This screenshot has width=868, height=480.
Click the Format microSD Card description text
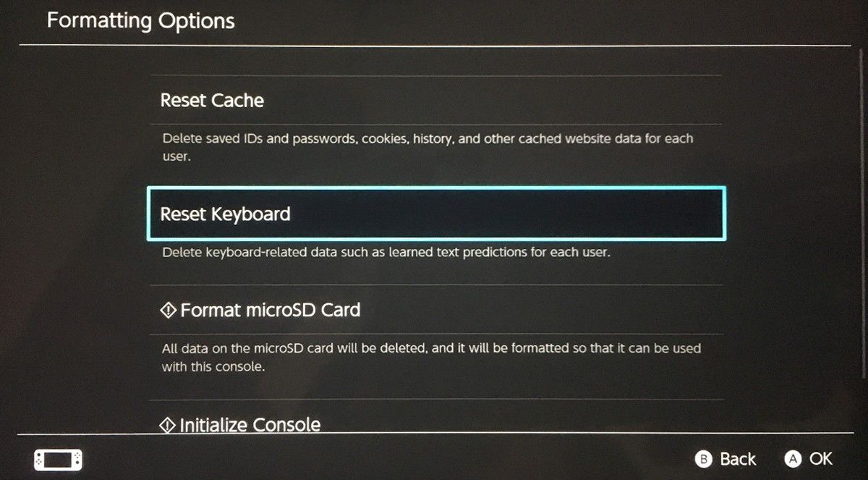(431, 348)
